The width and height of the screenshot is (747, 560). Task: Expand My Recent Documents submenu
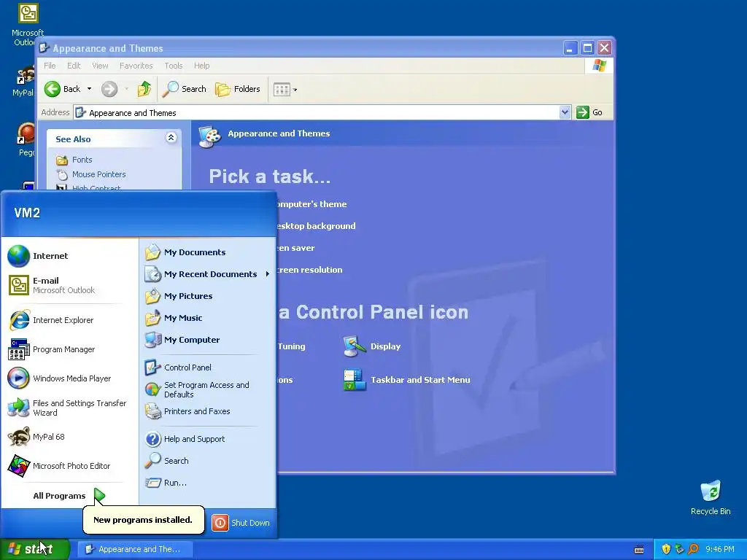[207, 274]
